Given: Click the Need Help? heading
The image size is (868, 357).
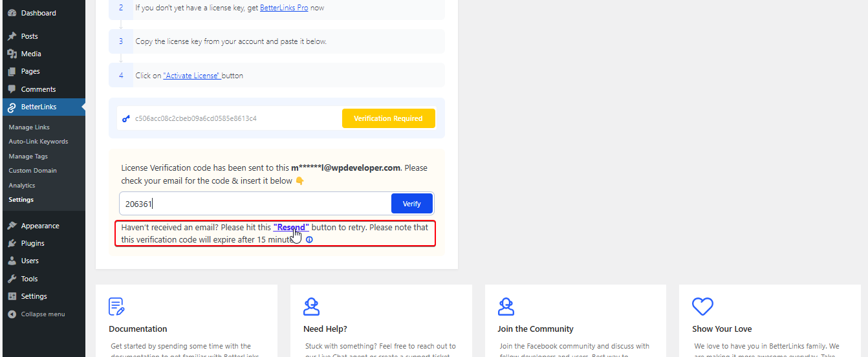Looking at the screenshot, I should (x=325, y=329).
